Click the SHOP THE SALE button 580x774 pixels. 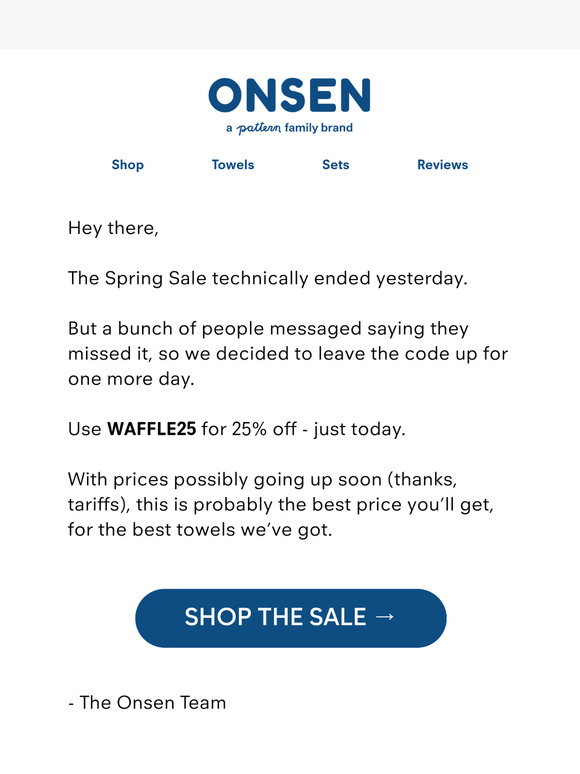pyautogui.click(x=291, y=618)
